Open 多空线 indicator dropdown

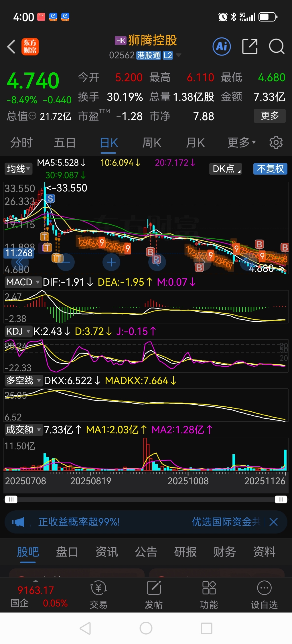pyautogui.click(x=23, y=380)
